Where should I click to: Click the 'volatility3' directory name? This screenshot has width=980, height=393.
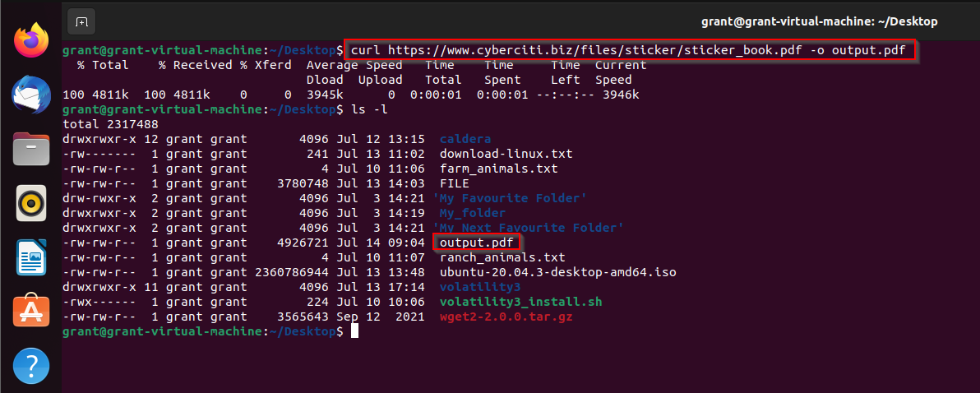coord(480,288)
